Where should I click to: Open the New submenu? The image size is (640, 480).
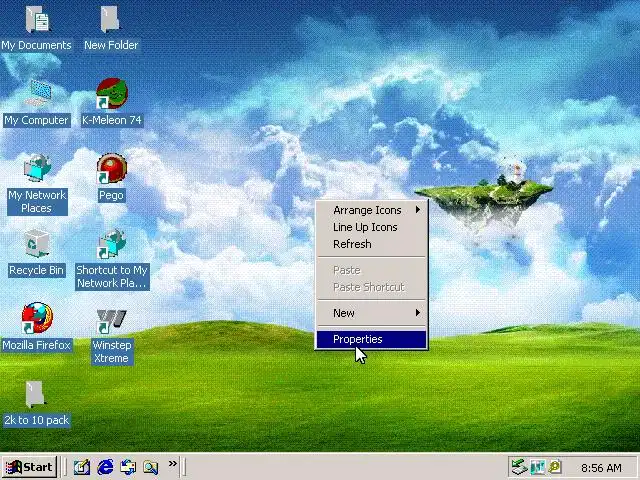point(371,313)
